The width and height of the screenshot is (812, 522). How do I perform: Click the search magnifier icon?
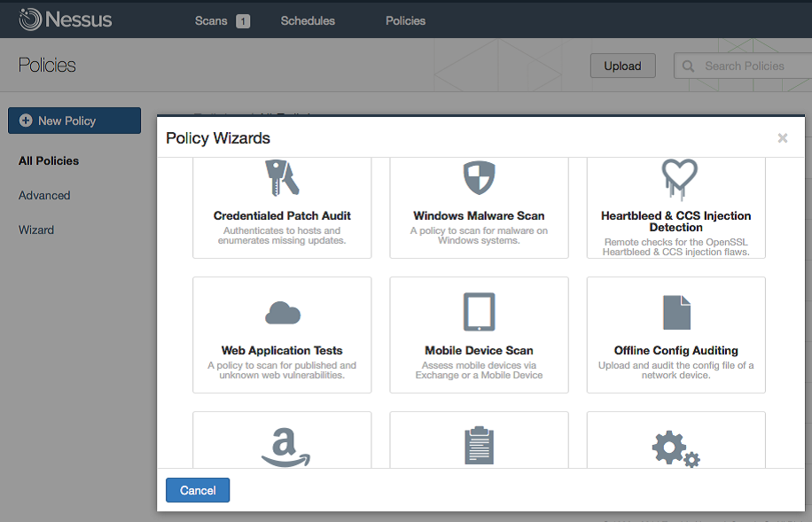[x=688, y=66]
